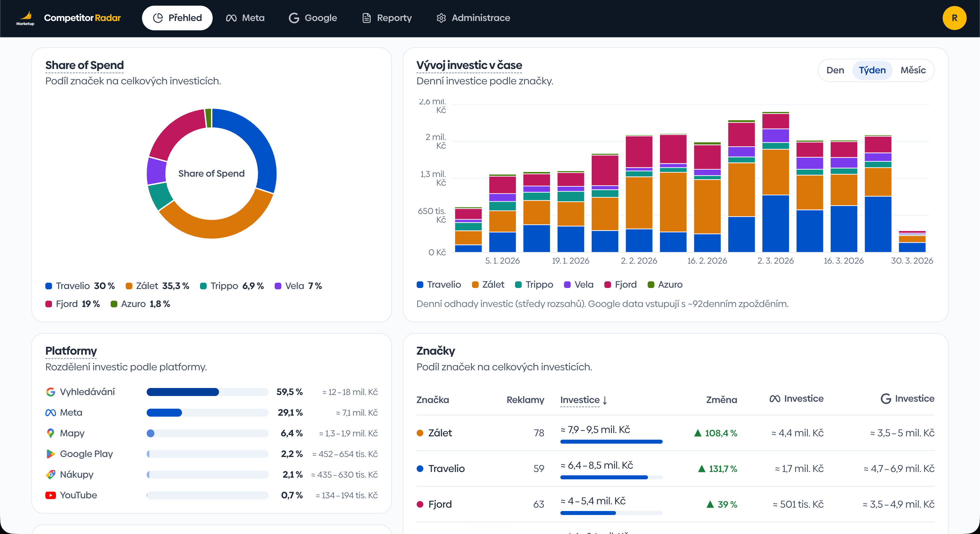The image size is (980, 534).
Task: Click the Zálet 35,3 % donut legend swatch
Action: (x=129, y=286)
